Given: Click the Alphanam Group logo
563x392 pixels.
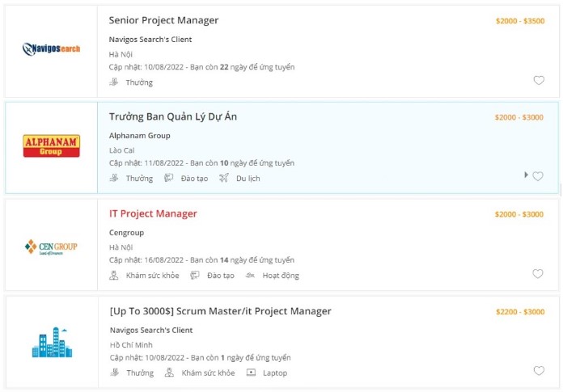Looking at the screenshot, I should pos(51,145).
